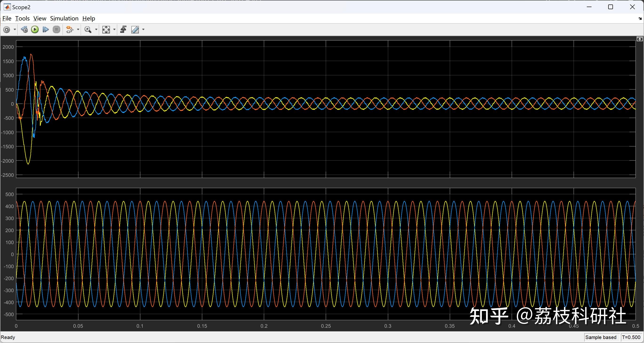Click the Span X-axis fit icon
Viewport: 644px width, 343px height.
pos(106,29)
